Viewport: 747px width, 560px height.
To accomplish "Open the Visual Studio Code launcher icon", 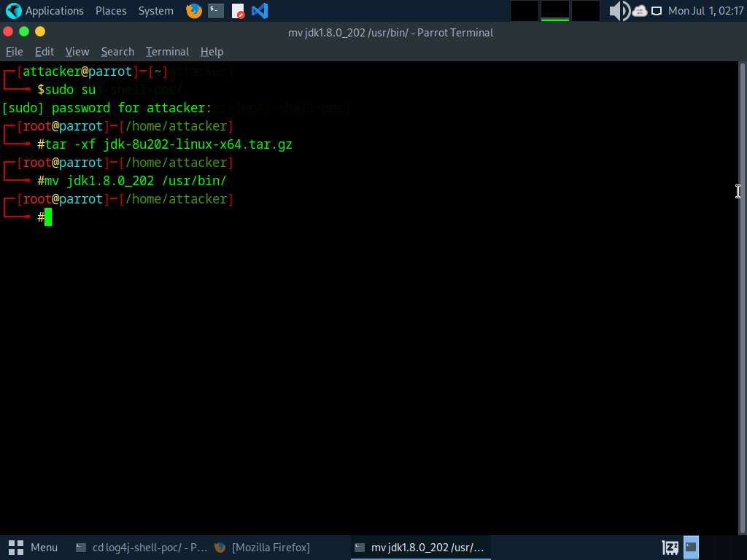I will point(259,11).
